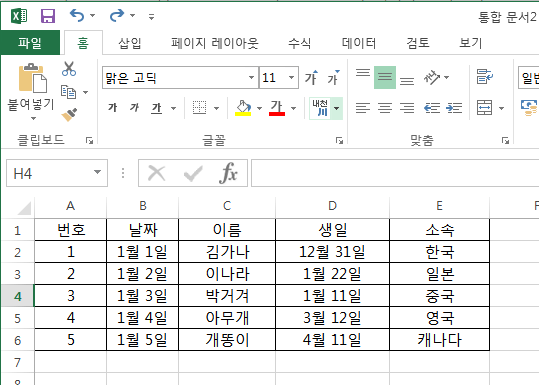Open the phonetic guide dropdown arrow
The image size is (539, 385).
click(337, 108)
